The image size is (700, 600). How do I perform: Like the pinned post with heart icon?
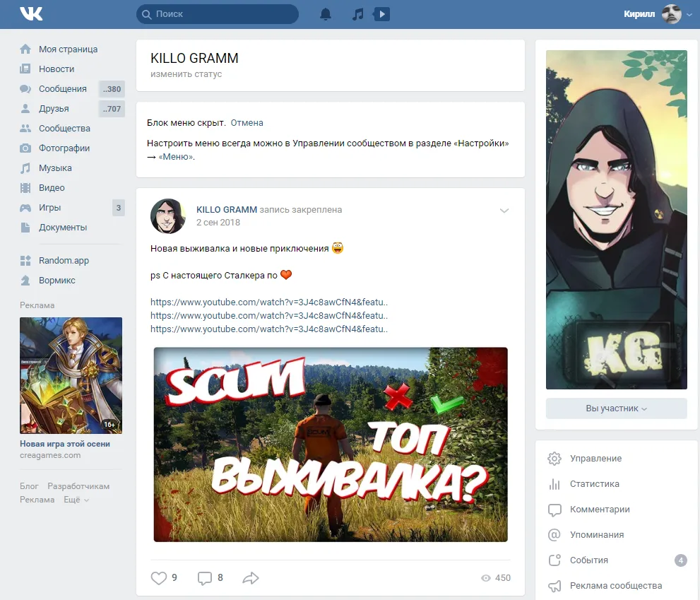tap(158, 578)
